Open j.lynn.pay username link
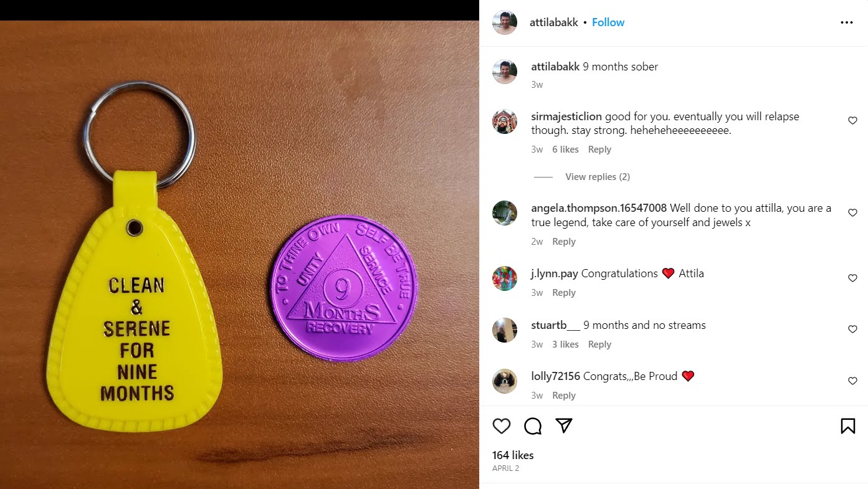This screenshot has height=489, width=868. click(x=555, y=273)
